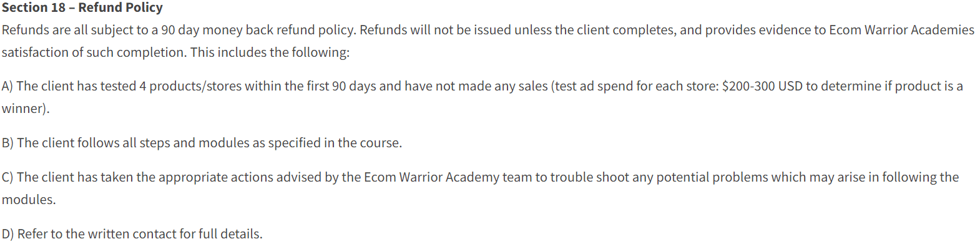This screenshot has height=244, width=980.
Task: Click the line beginning 'Refunds are all subject'
Action: coord(488,30)
